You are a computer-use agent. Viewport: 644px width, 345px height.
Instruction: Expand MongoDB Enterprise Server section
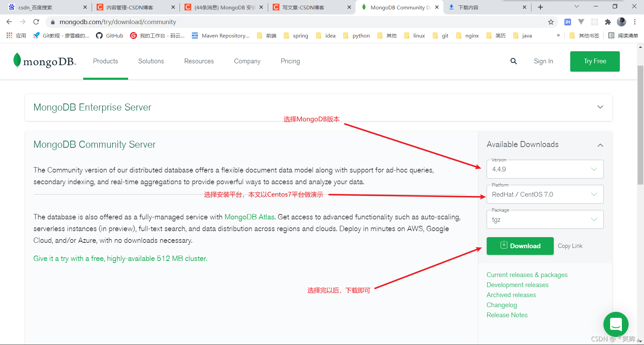(x=600, y=107)
